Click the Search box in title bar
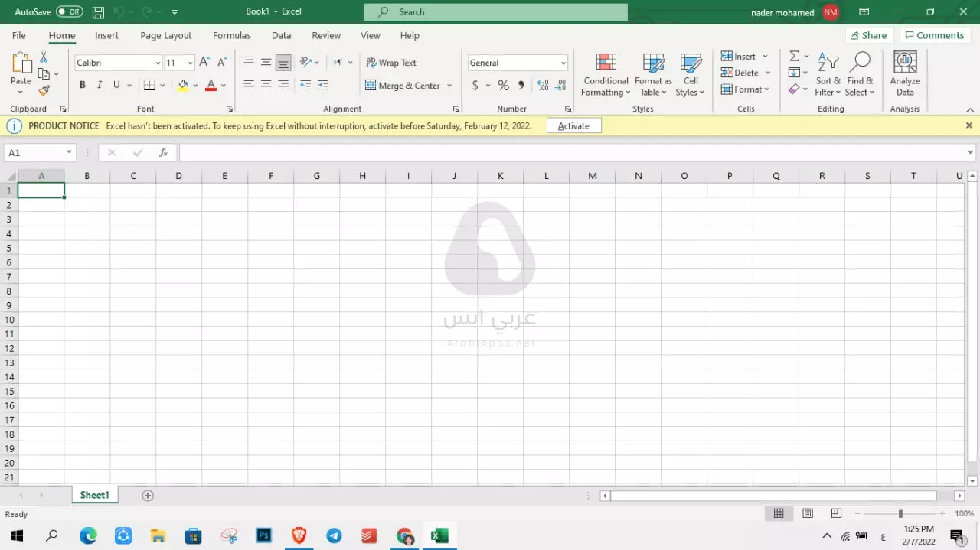This screenshot has width=980, height=550. [x=495, y=12]
